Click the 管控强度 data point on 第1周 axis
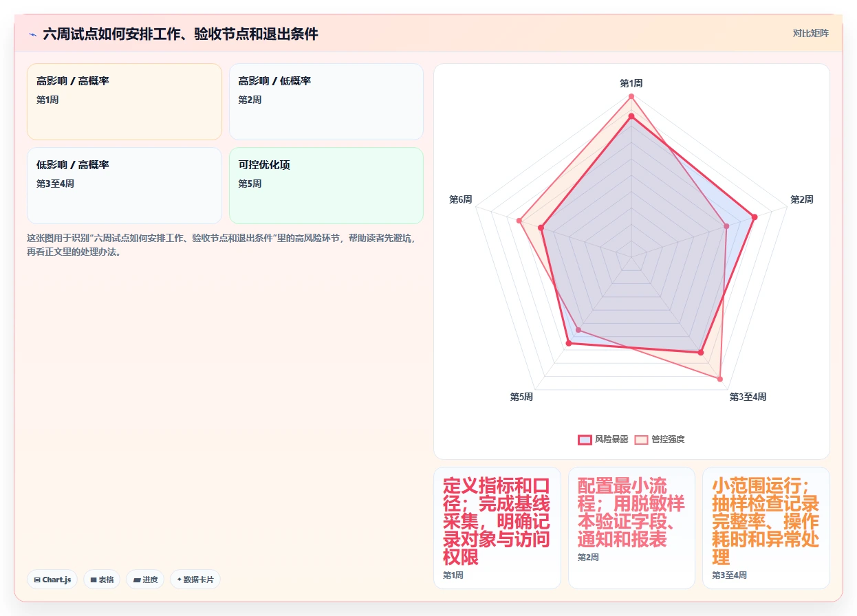The width and height of the screenshot is (857, 616). (631, 96)
